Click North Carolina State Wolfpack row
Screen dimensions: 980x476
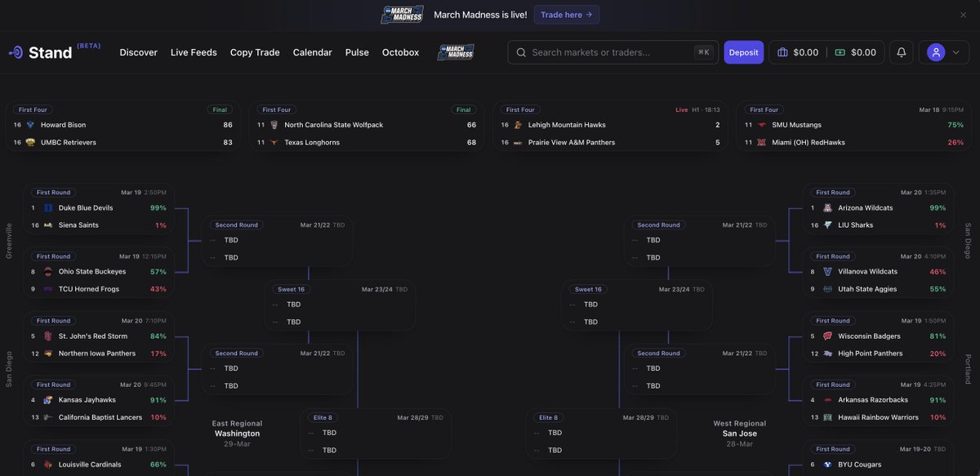click(x=366, y=125)
